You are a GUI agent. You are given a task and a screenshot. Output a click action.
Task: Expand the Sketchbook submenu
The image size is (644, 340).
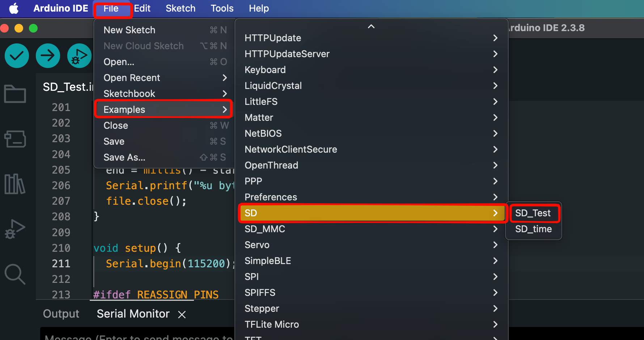[x=164, y=94]
